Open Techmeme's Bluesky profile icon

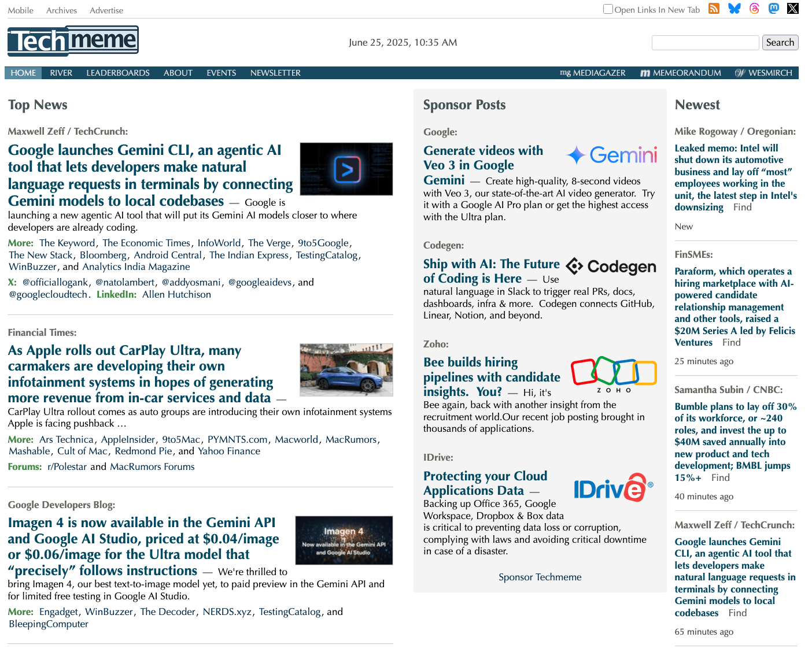(x=734, y=9)
